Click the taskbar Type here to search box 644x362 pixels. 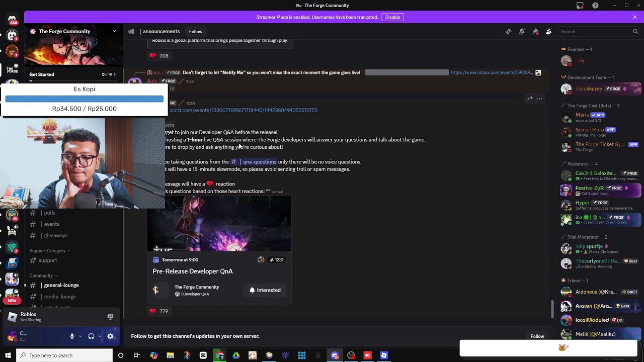[x=64, y=355]
